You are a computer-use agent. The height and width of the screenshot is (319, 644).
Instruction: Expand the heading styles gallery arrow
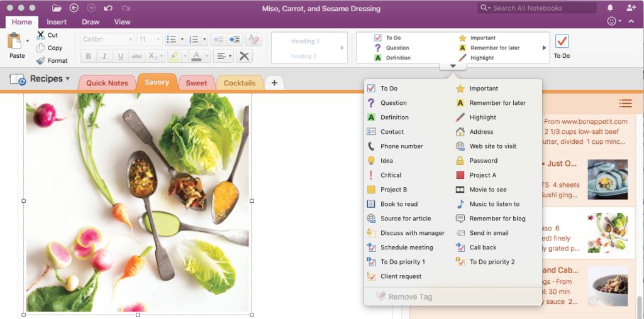(x=342, y=48)
